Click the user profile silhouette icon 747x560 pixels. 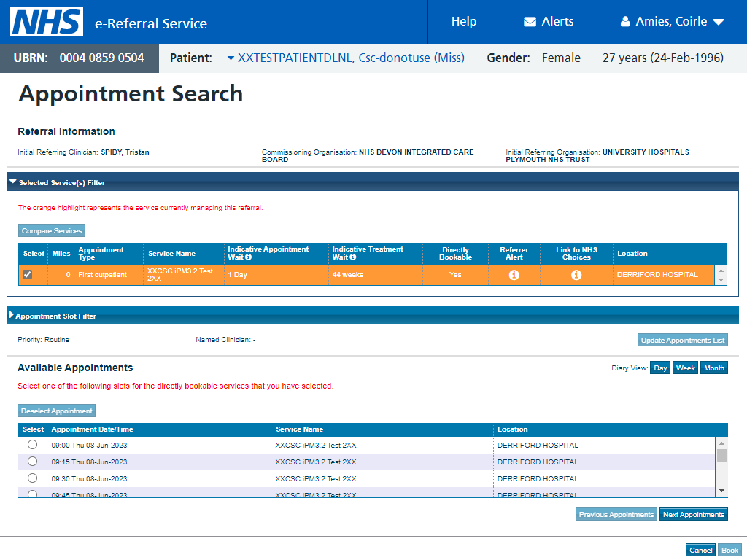tap(625, 21)
